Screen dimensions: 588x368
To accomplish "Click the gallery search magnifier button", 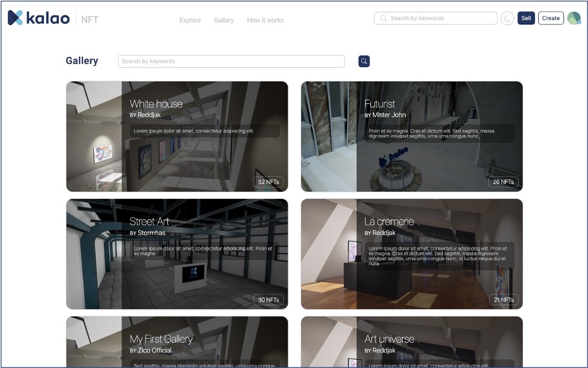I will (x=364, y=61).
